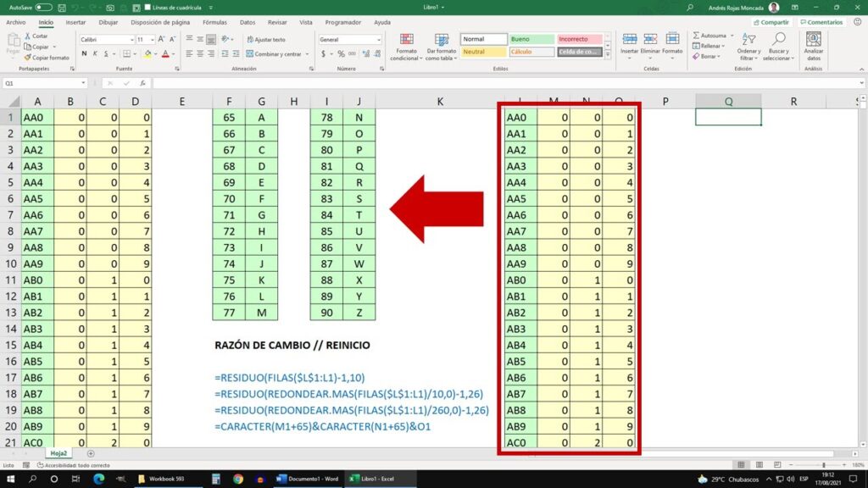868x488 pixels.
Task: Apply the Incorrecto cell style
Action: pos(580,39)
